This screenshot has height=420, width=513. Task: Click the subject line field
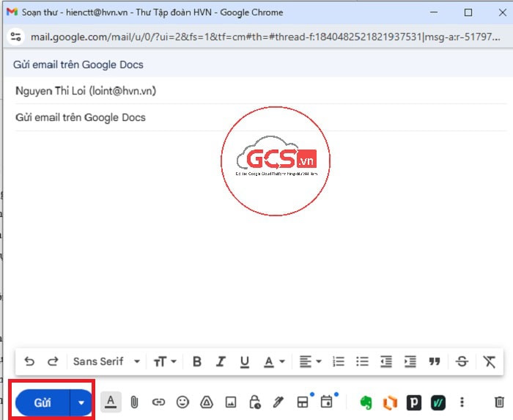(260, 117)
